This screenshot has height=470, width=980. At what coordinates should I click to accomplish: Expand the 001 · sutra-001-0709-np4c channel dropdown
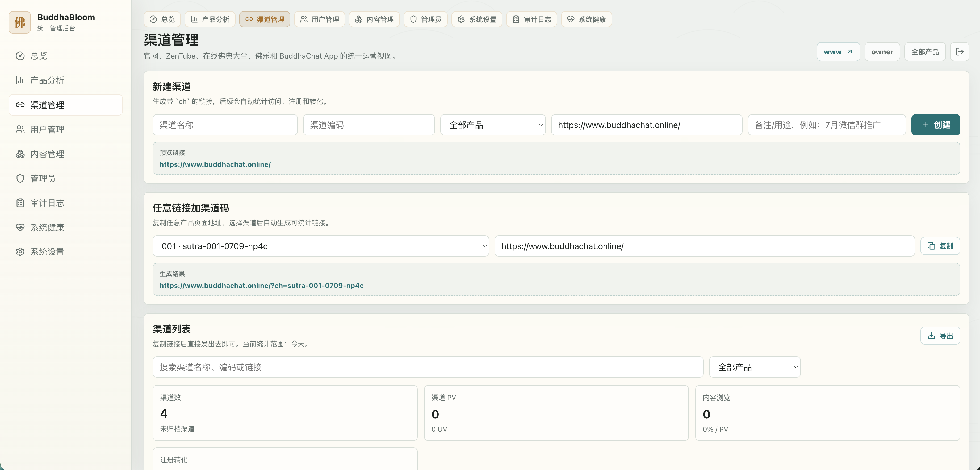(321, 246)
